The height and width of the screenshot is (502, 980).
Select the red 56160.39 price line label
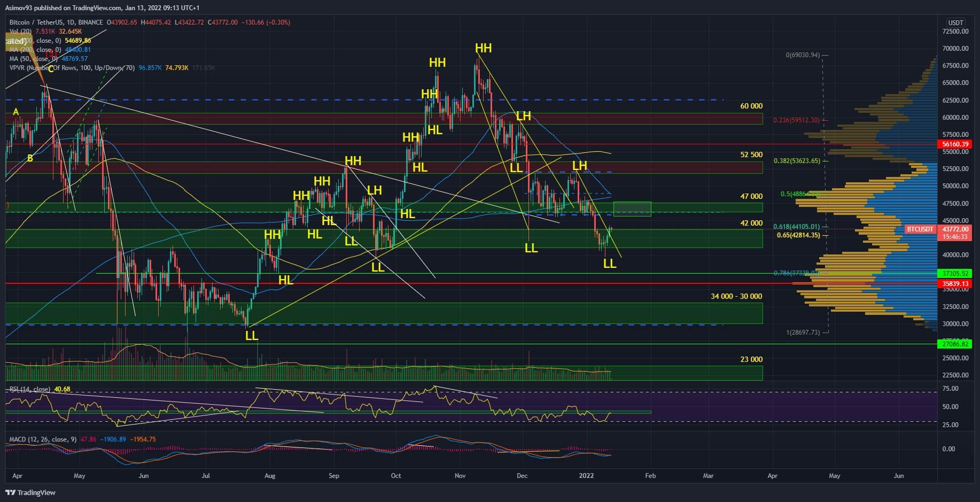point(955,144)
